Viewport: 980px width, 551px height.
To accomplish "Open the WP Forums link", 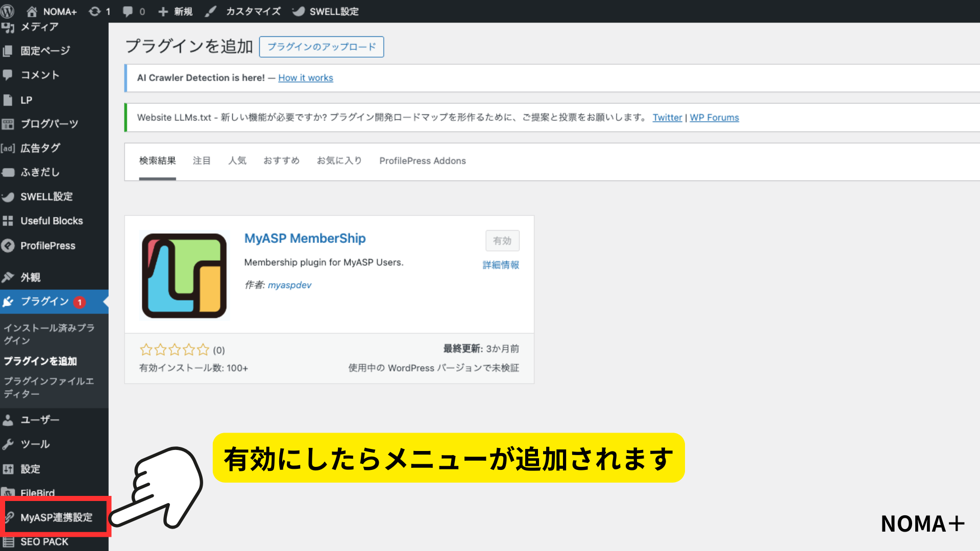I will coord(714,117).
